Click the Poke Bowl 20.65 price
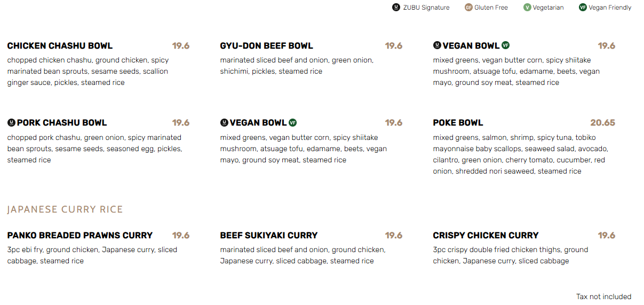644x305 pixels. tap(602, 123)
